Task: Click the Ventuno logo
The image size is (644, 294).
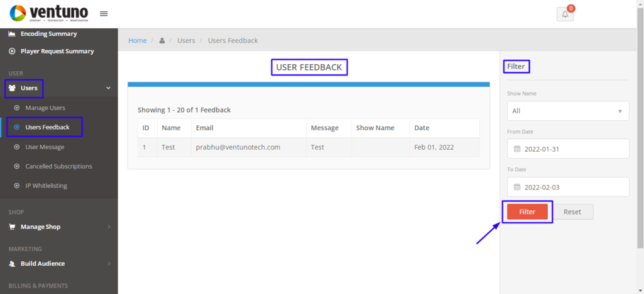Action: point(48,14)
